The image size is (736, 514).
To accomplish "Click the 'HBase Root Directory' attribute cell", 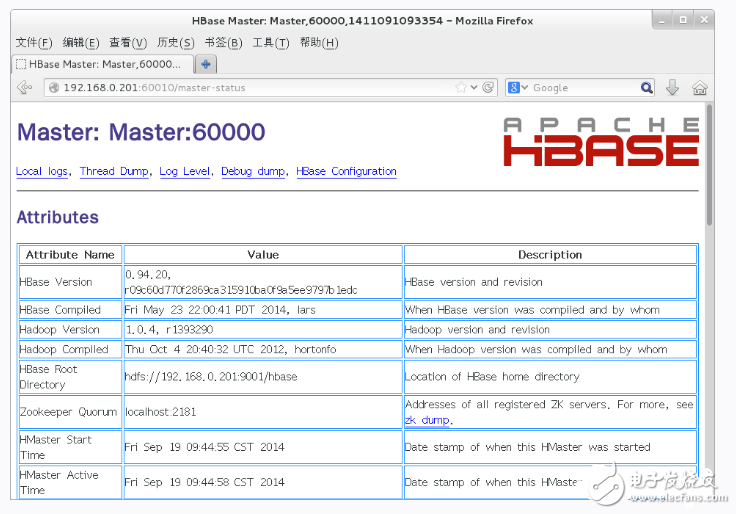I will click(70, 377).
